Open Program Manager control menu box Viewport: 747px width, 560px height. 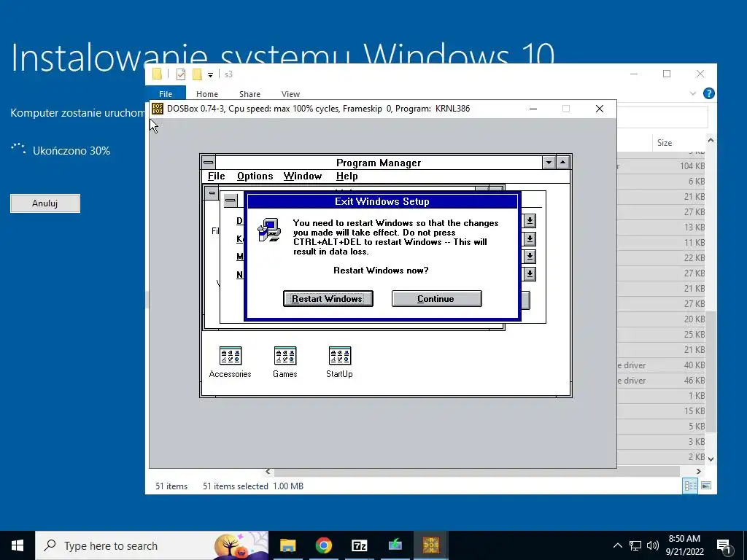[209, 163]
